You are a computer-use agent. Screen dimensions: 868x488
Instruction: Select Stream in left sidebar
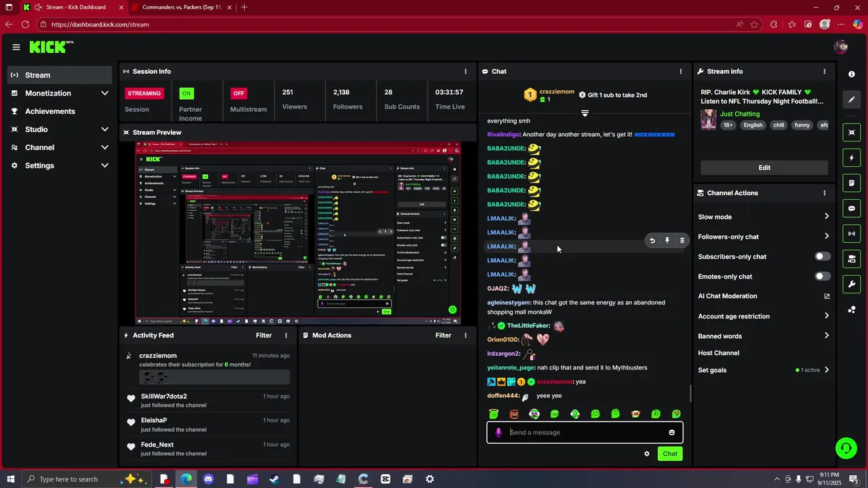click(x=60, y=75)
